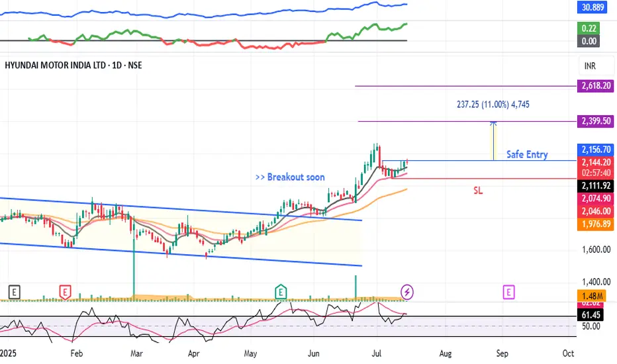Select the 'Safe Entry' text annotation

coord(527,154)
